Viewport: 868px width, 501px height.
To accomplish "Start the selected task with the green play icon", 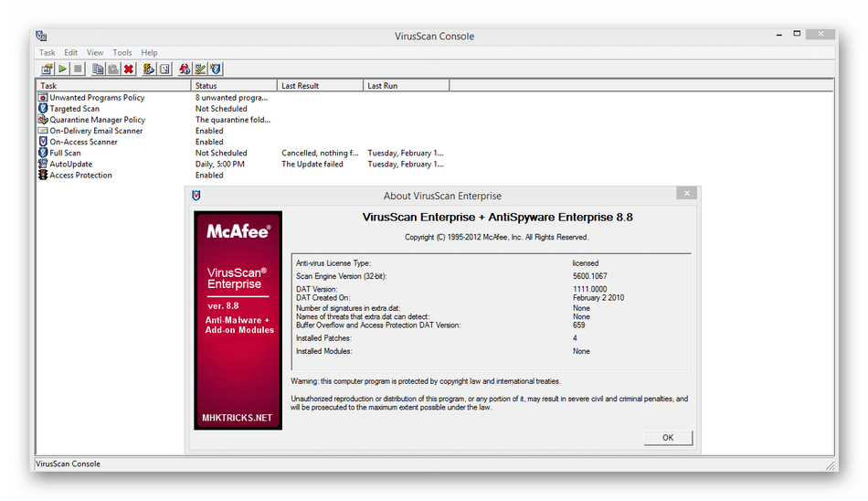I will pyautogui.click(x=62, y=69).
